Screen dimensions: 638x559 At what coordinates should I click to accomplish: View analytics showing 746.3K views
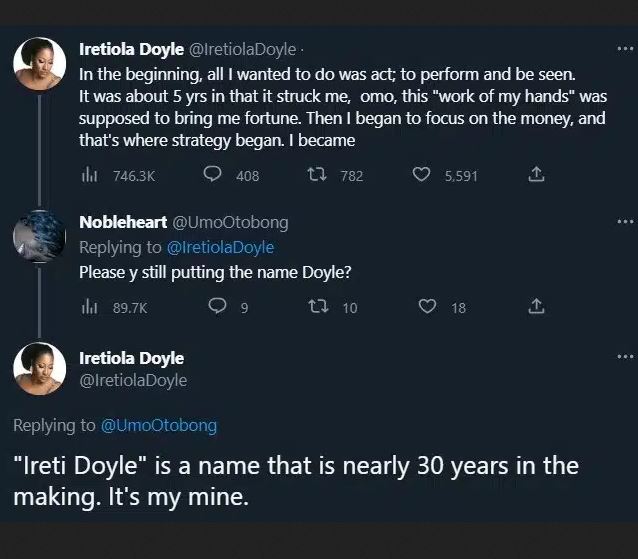point(88,175)
